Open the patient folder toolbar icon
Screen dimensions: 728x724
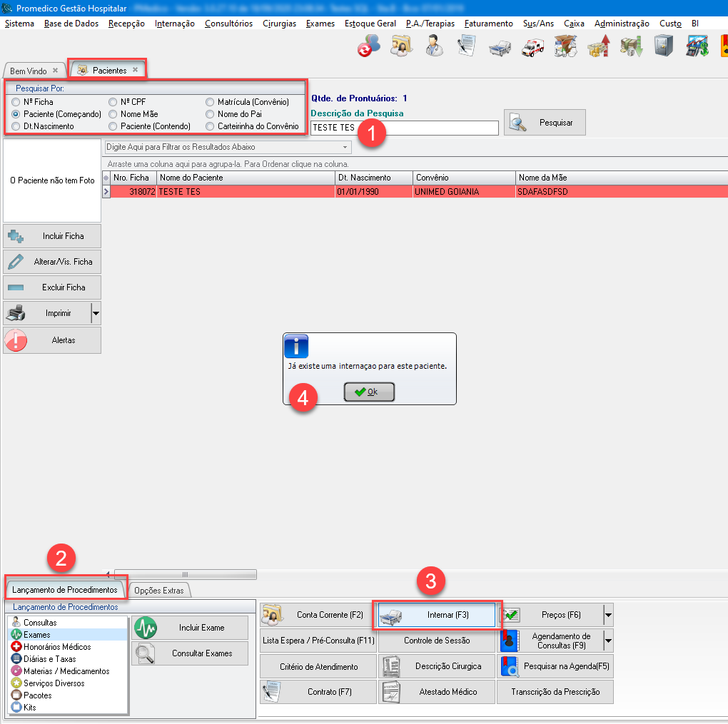[x=401, y=47]
